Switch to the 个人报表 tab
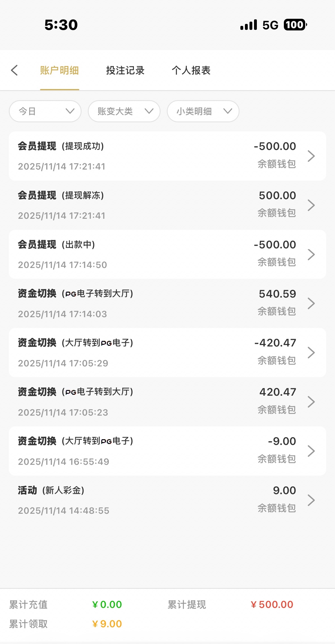 (x=191, y=70)
